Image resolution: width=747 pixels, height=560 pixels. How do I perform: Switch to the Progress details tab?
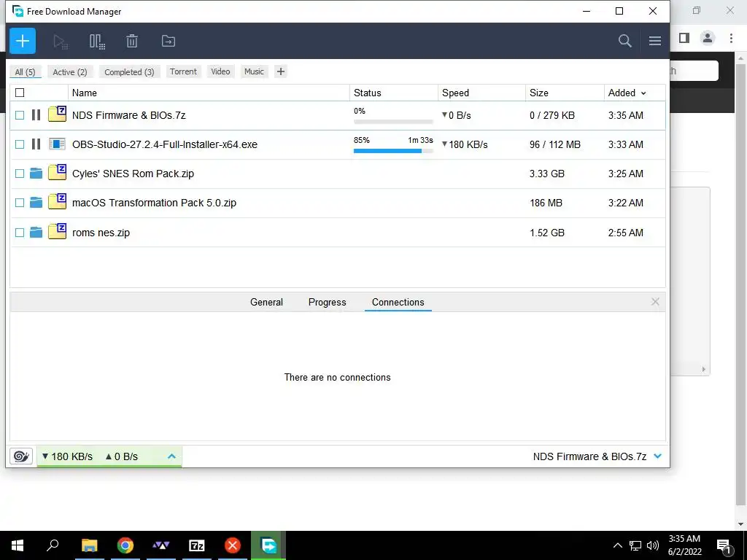[328, 302]
